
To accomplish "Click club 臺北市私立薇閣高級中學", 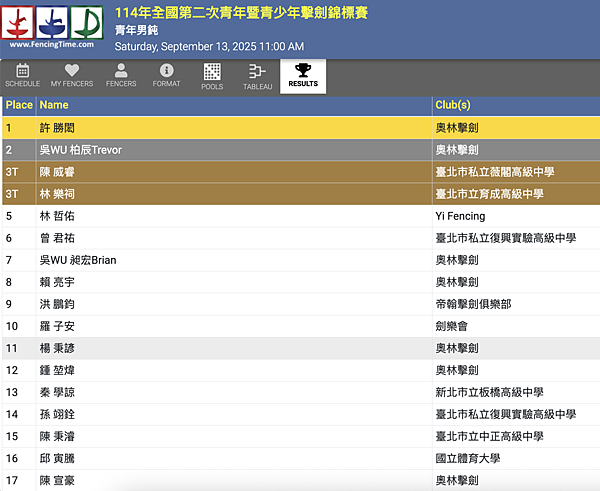I will click(495, 172).
